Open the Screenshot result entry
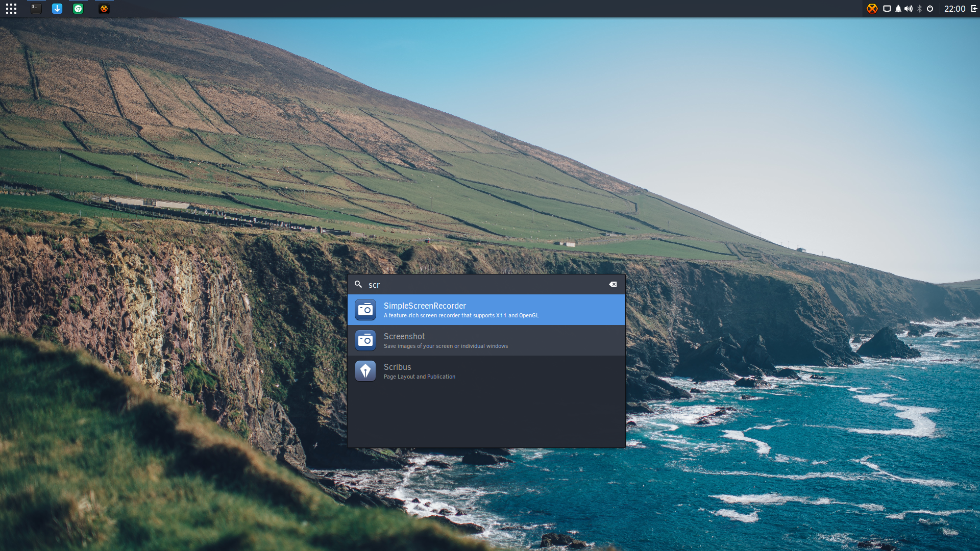The width and height of the screenshot is (980, 551). tap(486, 340)
